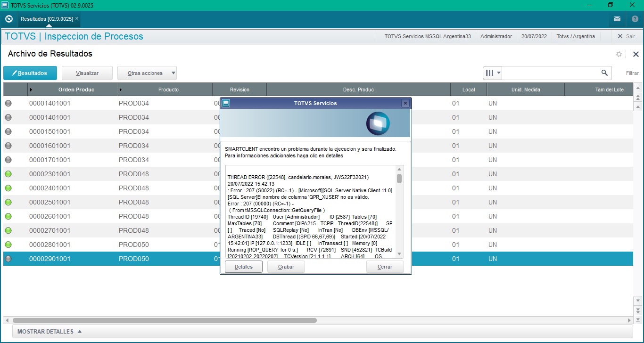Close the Resultados [02.9.0025] tab

77,18
